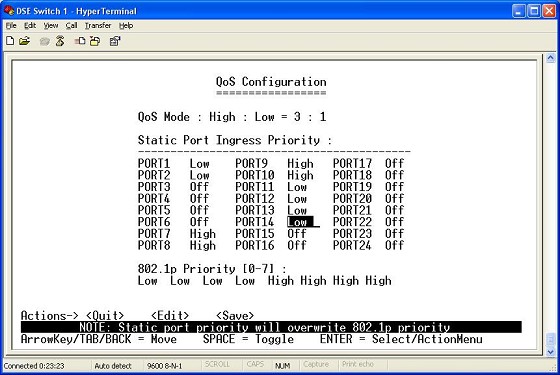
Task: Minimize the HyperTerminal window
Action: (519, 11)
